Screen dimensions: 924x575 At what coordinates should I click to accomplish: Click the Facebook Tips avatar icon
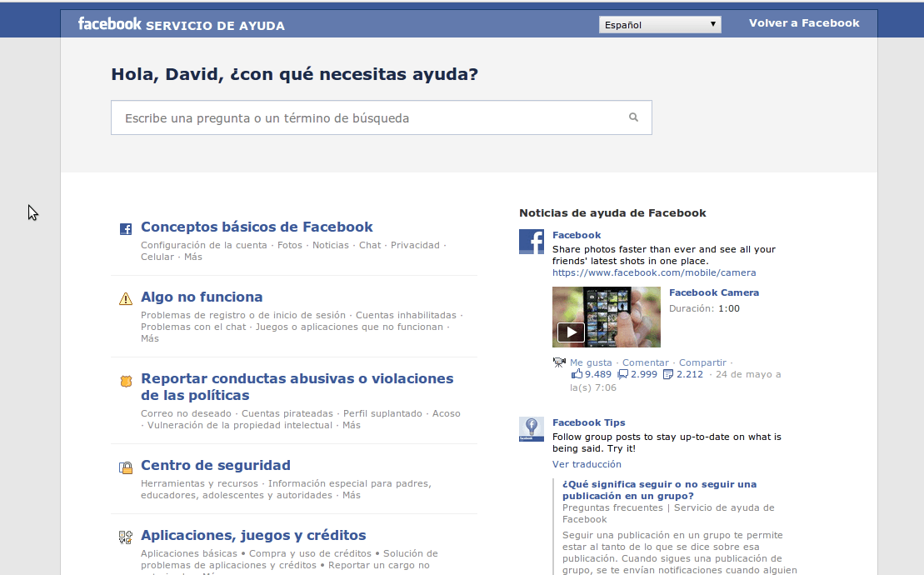click(532, 429)
